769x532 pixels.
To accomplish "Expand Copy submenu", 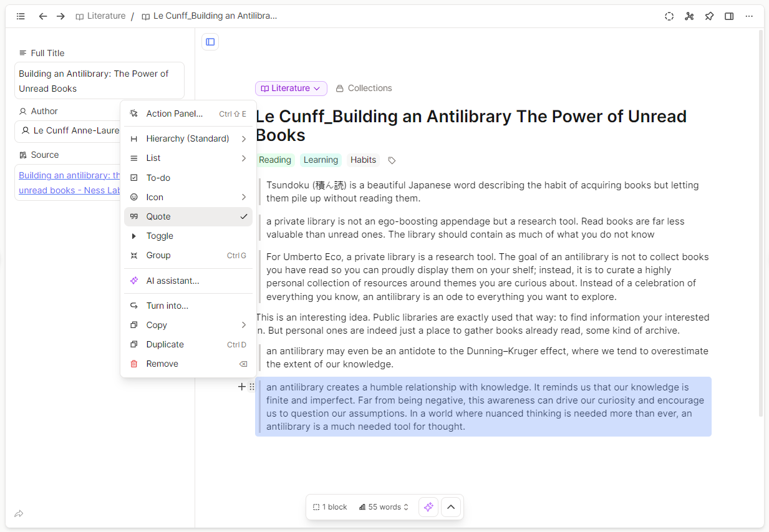I will [188, 325].
